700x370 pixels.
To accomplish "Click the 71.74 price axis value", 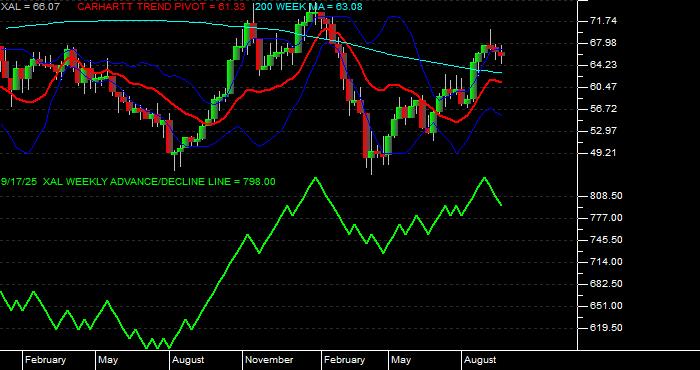I will pyautogui.click(x=603, y=21).
